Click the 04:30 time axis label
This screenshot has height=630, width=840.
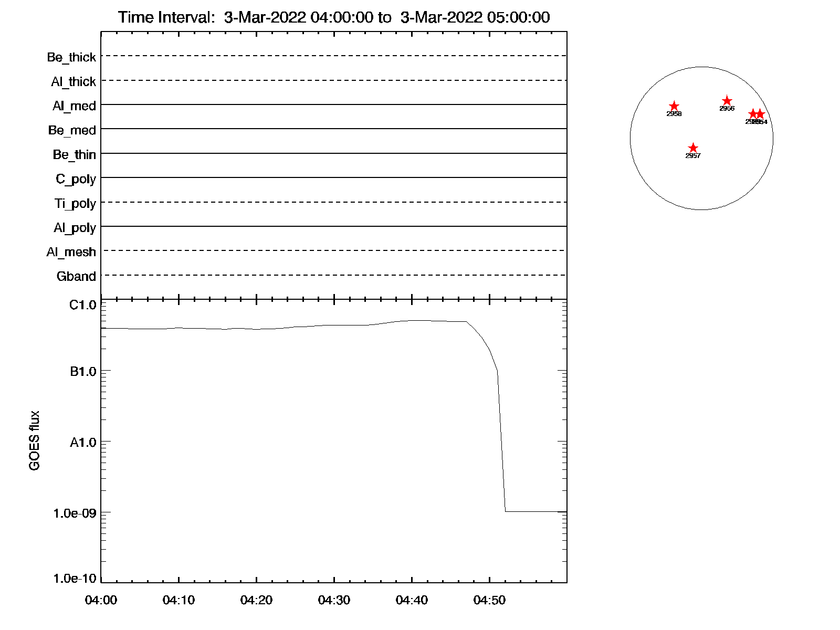(x=334, y=600)
